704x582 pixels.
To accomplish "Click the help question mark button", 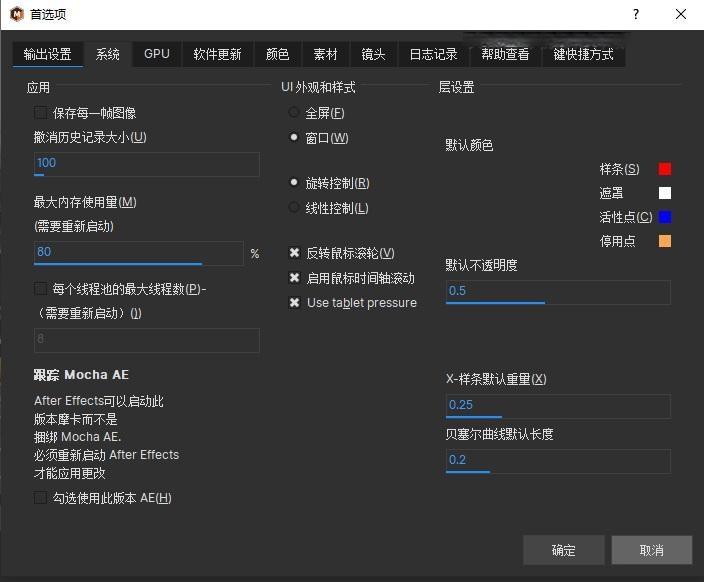I will [636, 15].
